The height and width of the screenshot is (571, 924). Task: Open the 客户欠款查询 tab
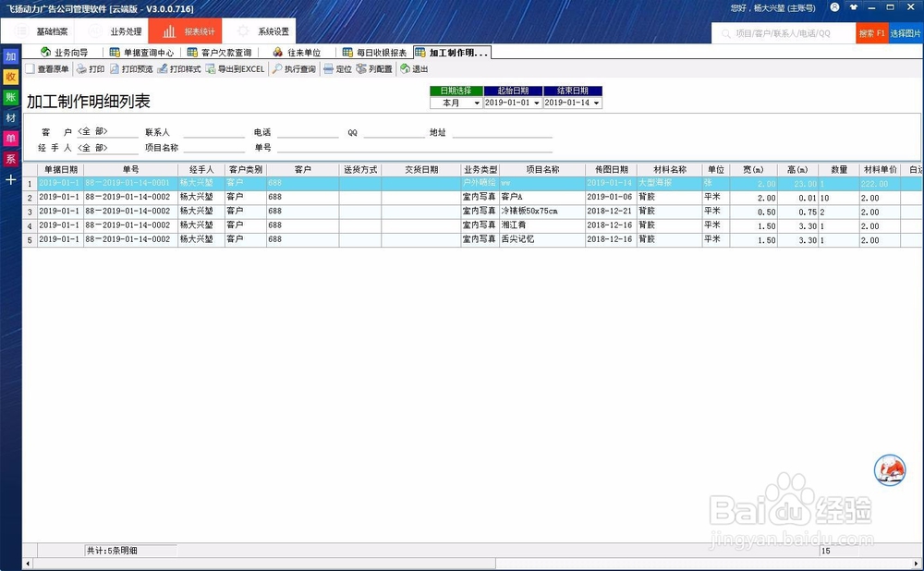220,53
